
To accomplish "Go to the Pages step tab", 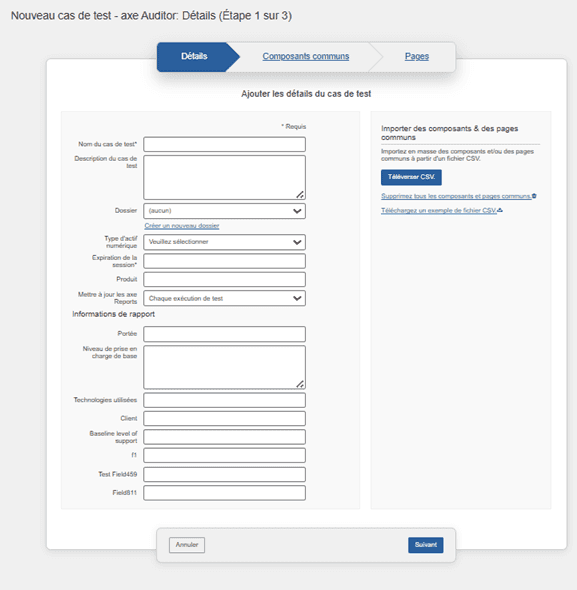I will (x=417, y=56).
